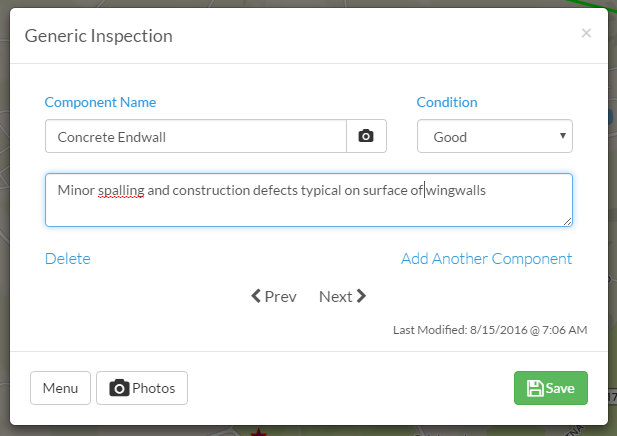Click the Last Modified timestamp text
The width and height of the screenshot is (617, 436).
pos(490,330)
